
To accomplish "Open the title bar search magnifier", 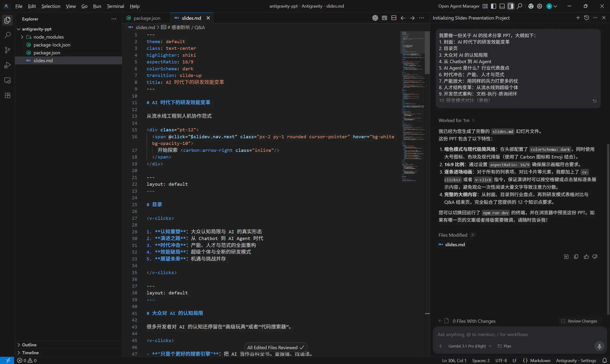I will tap(519, 6).
